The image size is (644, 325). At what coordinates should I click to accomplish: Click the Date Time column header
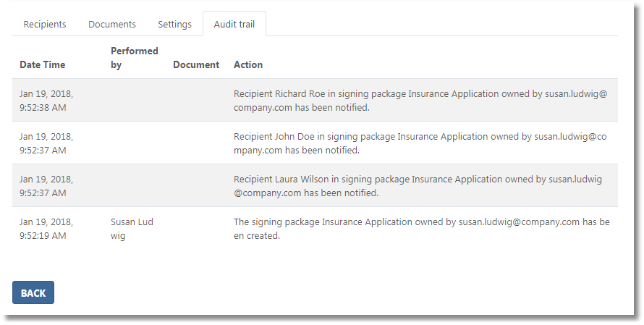tap(42, 64)
